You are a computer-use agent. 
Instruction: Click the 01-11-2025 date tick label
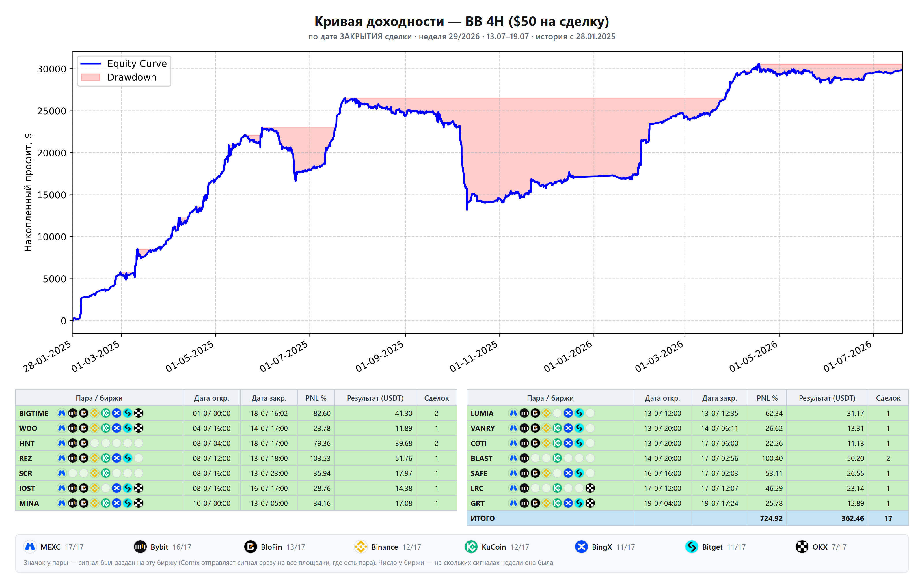474,356
